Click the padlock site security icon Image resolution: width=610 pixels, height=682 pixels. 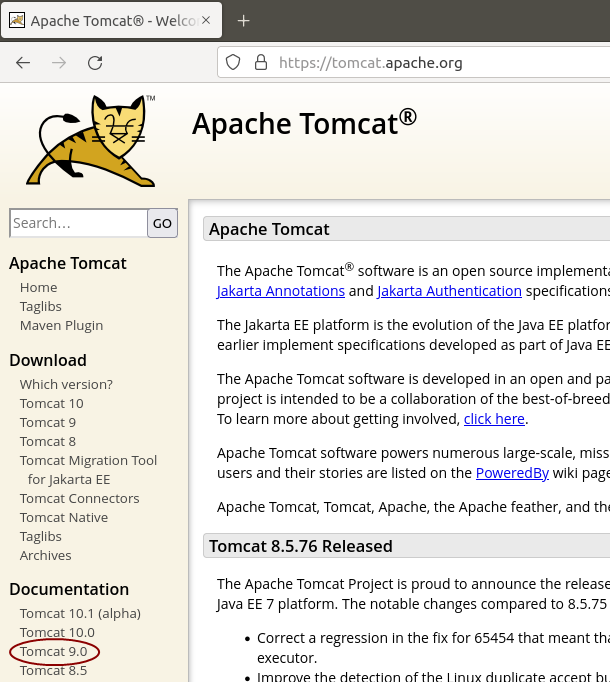pyautogui.click(x=260, y=62)
